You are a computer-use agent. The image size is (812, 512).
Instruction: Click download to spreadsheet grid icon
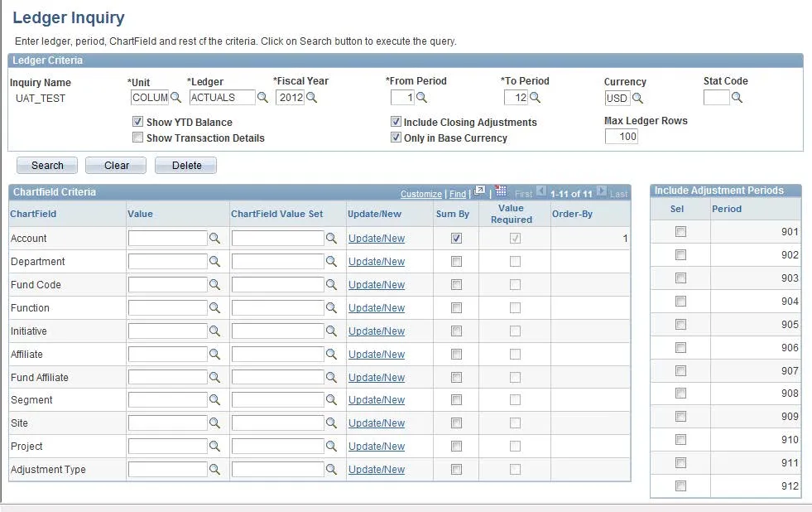click(x=500, y=191)
